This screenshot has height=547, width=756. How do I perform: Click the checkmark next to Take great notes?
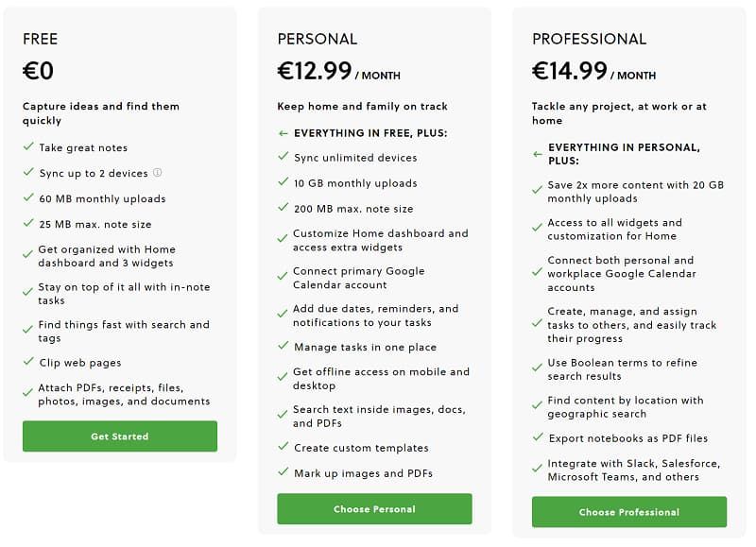(26, 147)
